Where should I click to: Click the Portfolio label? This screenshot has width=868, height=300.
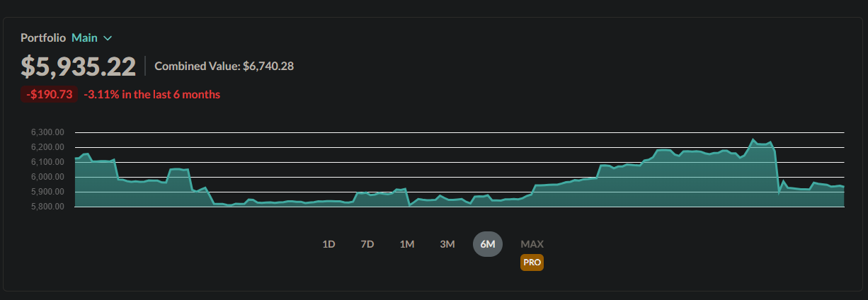click(x=43, y=38)
